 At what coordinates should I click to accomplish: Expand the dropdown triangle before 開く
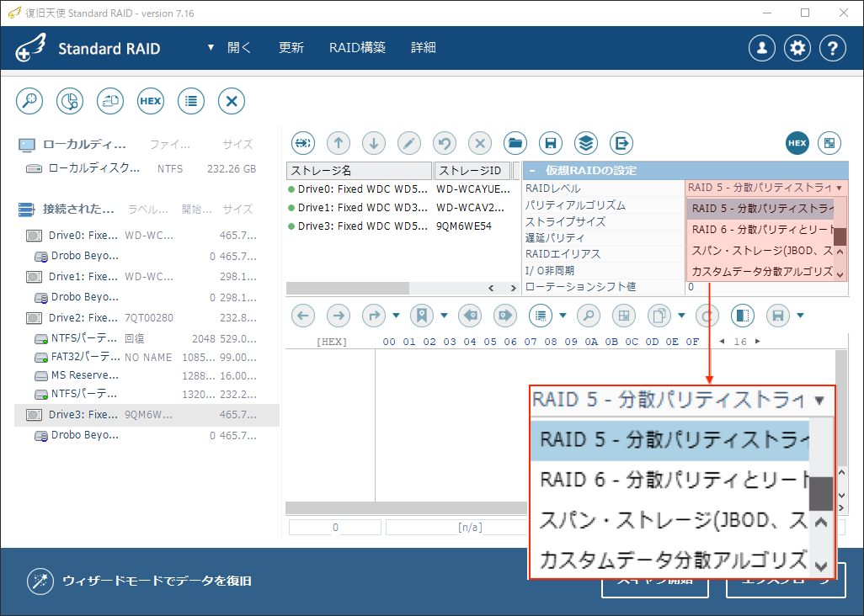click(211, 48)
